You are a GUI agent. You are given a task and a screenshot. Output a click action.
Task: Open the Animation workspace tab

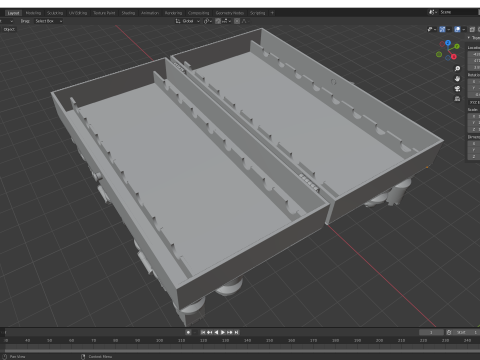(150, 13)
